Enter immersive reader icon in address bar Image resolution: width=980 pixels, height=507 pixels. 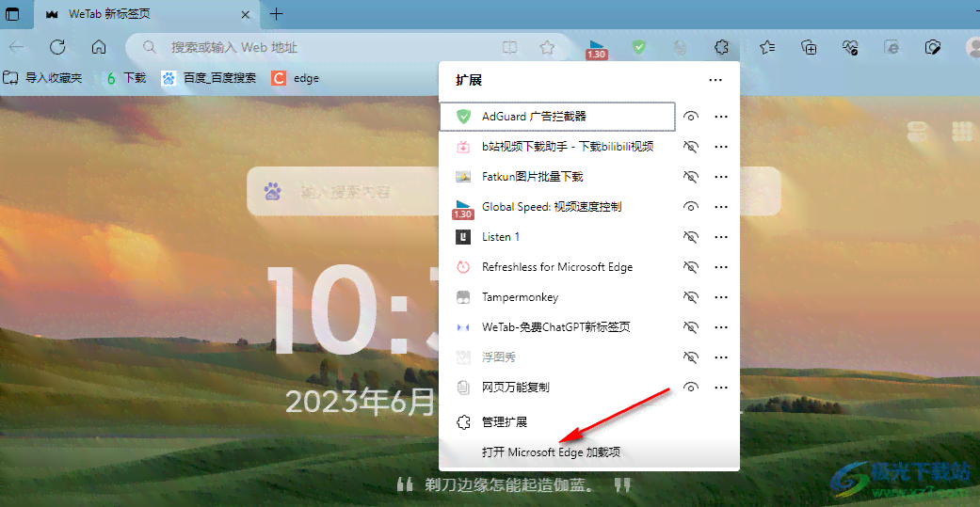pyautogui.click(x=510, y=47)
